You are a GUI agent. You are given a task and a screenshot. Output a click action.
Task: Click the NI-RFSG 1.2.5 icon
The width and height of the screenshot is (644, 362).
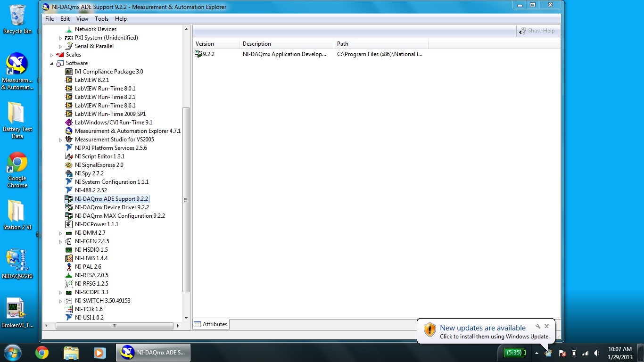69,284
